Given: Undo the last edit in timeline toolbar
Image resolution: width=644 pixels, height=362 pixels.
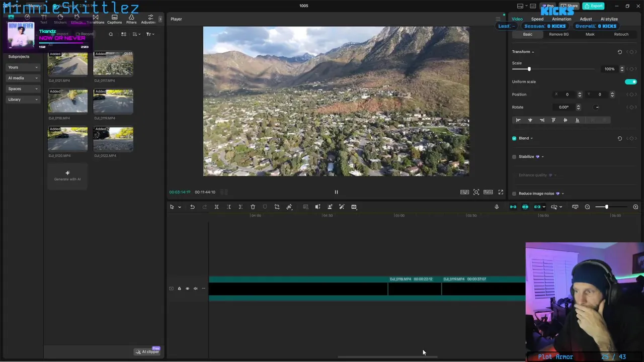Looking at the screenshot, I should [x=192, y=207].
